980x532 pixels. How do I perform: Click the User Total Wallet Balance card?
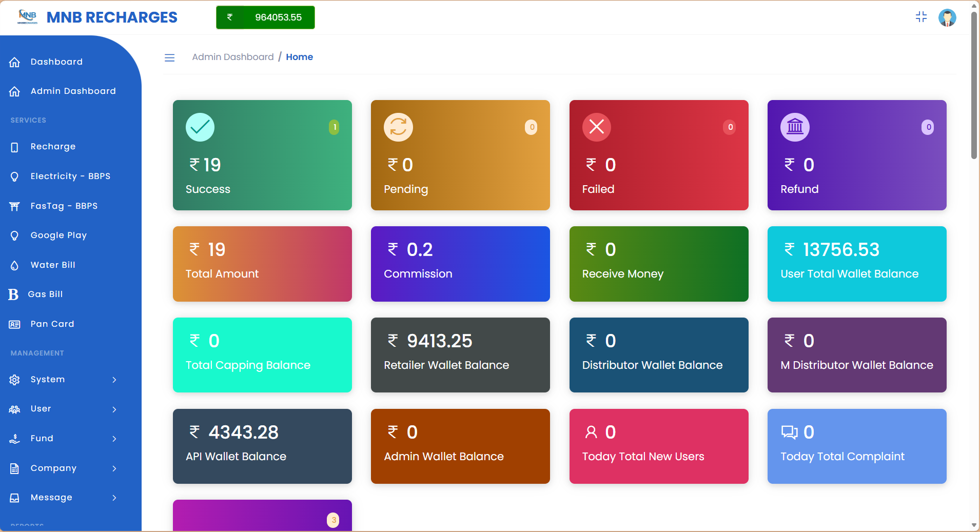tap(857, 264)
